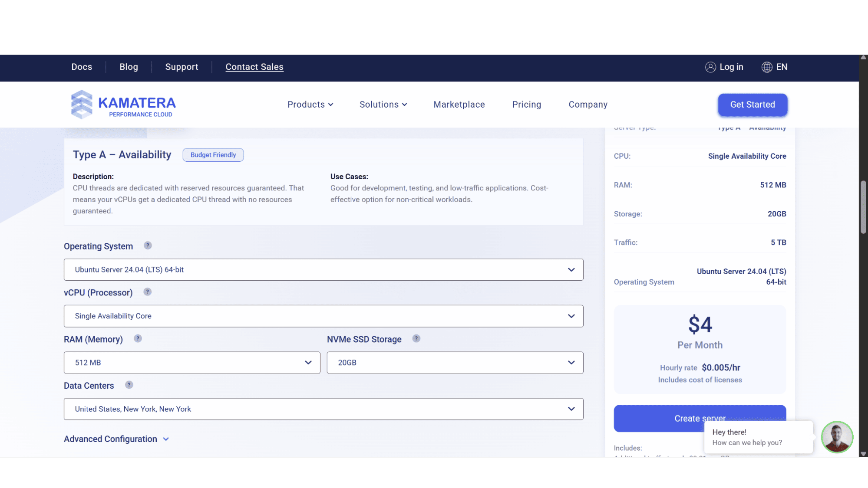Visit the Blog link
Image resolution: width=868 pixels, height=488 pixels.
click(x=129, y=67)
